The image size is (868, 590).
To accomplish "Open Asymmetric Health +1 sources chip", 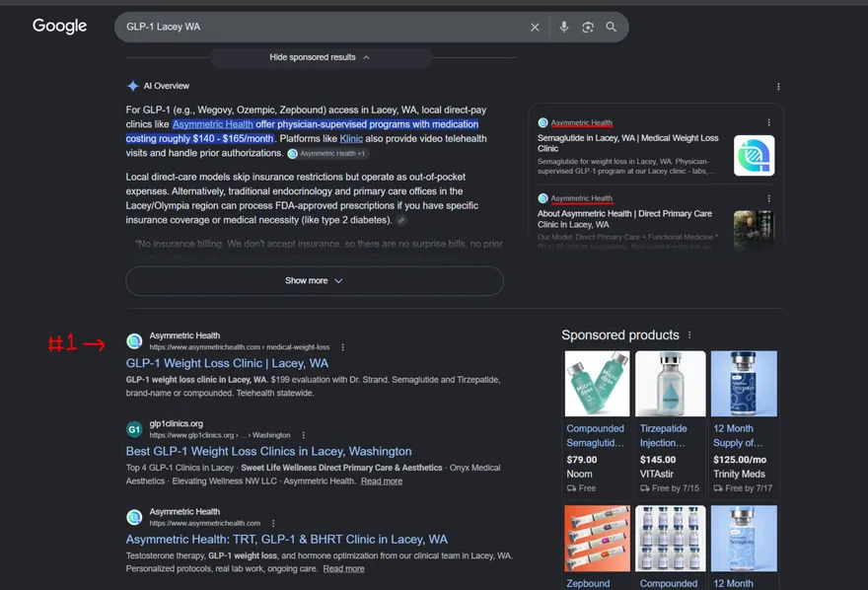I will (x=327, y=154).
